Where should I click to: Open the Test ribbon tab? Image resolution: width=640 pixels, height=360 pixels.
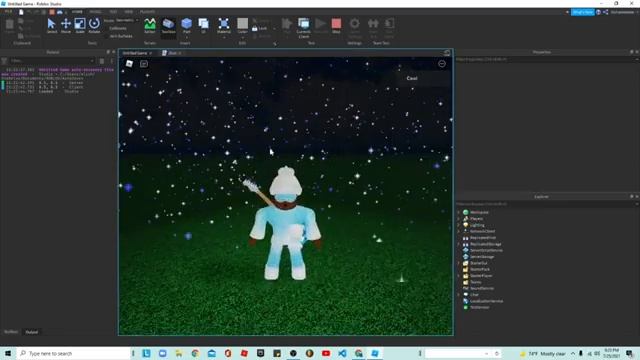(113, 12)
